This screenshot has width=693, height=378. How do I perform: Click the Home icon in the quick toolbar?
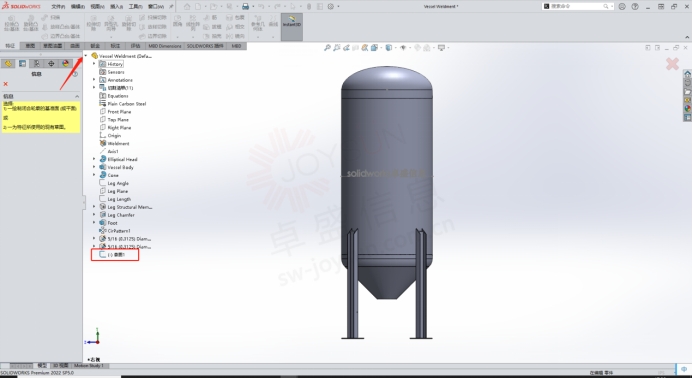tap(187, 6)
